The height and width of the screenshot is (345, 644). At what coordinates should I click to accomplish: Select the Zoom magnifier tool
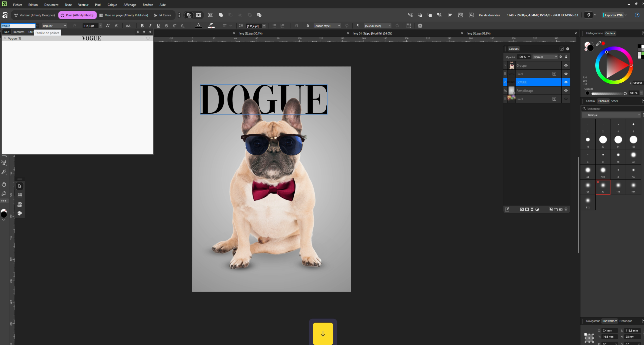tap(4, 194)
